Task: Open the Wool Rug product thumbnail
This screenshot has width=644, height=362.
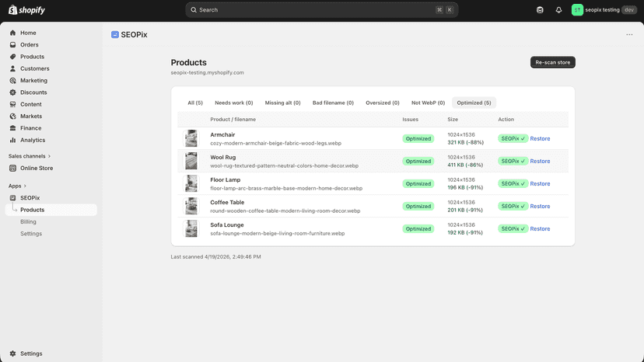Action: click(x=191, y=162)
